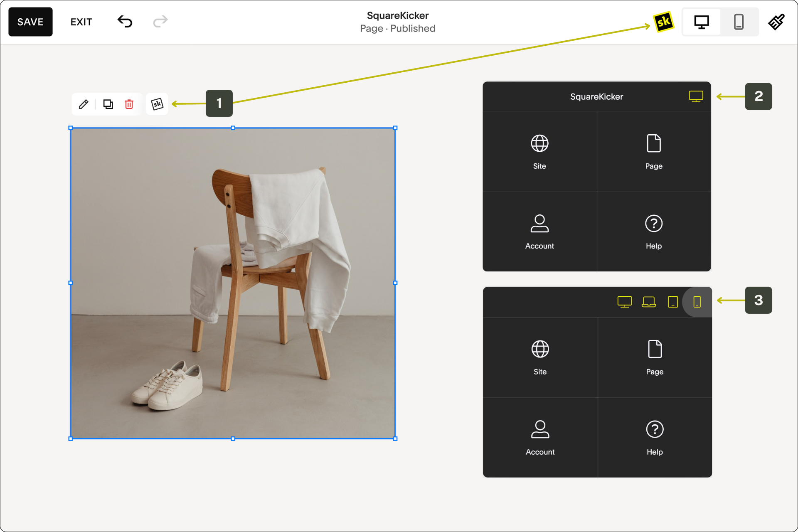This screenshot has width=798, height=532.
Task: Expand Account section in SquareKicker panel
Action: 540,231
